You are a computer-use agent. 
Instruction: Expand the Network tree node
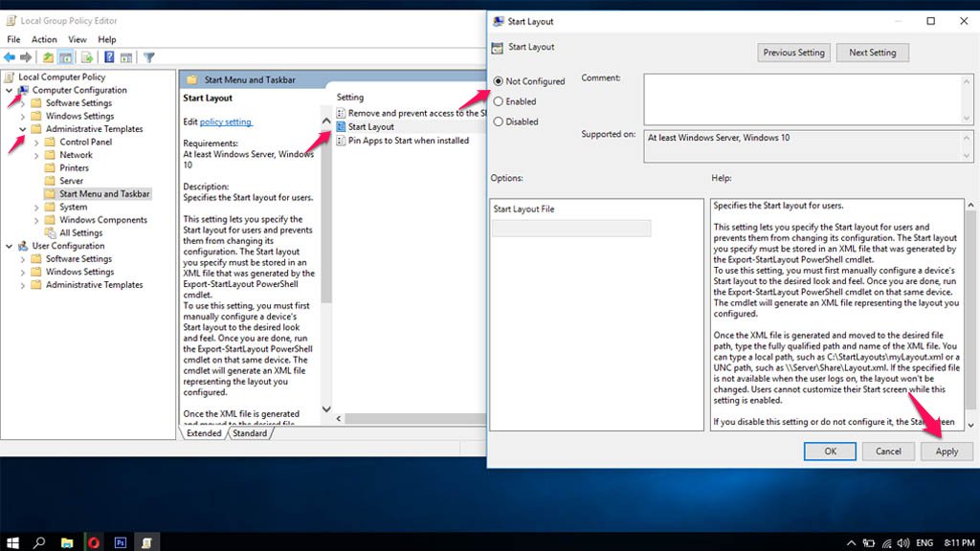pyautogui.click(x=36, y=155)
